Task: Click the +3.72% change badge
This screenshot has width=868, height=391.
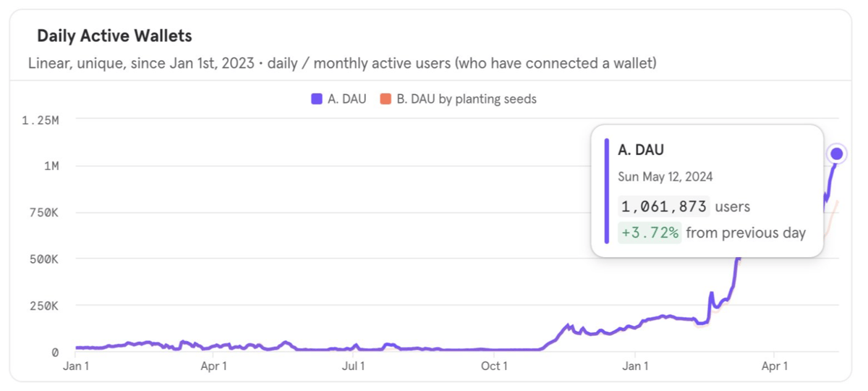Action: point(650,232)
